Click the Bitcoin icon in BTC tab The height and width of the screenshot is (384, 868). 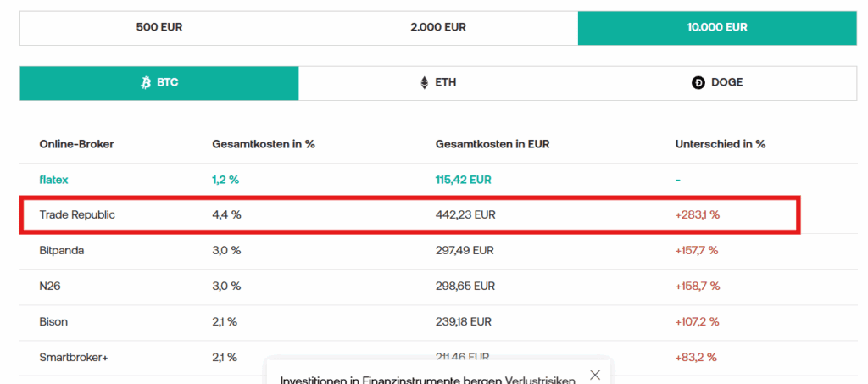click(x=146, y=83)
